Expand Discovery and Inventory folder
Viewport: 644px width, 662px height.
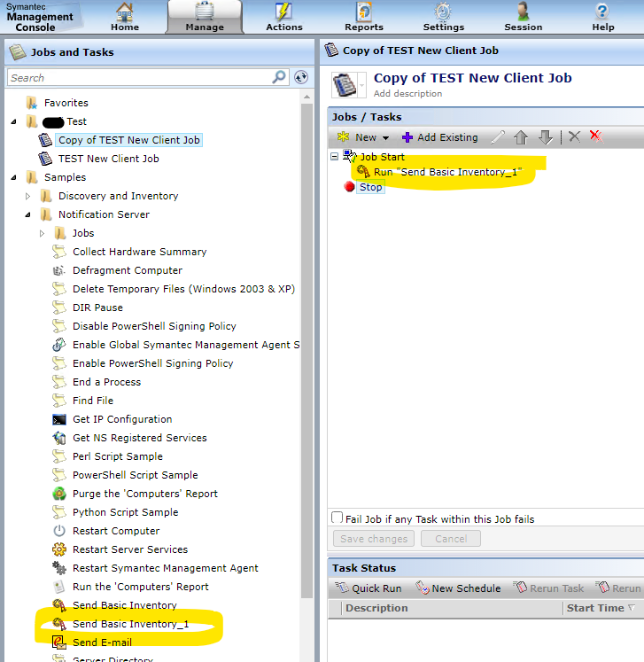[27, 196]
